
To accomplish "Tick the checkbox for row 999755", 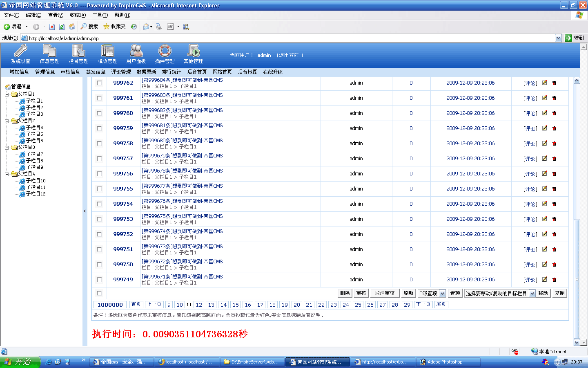I will pyautogui.click(x=99, y=189).
